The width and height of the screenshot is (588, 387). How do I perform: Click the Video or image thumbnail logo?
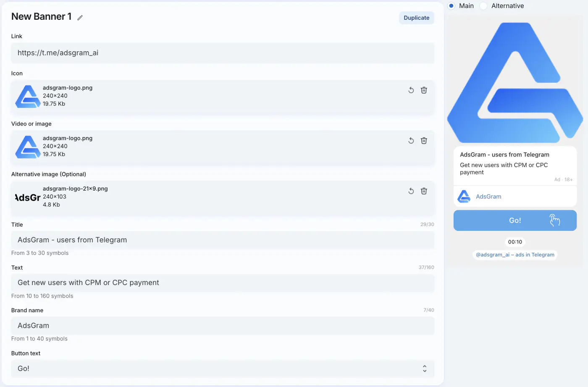click(x=28, y=147)
